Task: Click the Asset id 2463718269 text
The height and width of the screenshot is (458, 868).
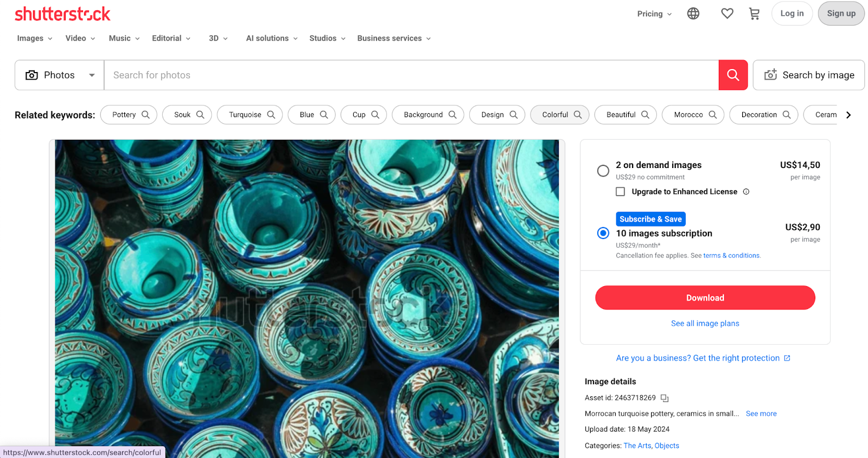Action: pos(620,398)
